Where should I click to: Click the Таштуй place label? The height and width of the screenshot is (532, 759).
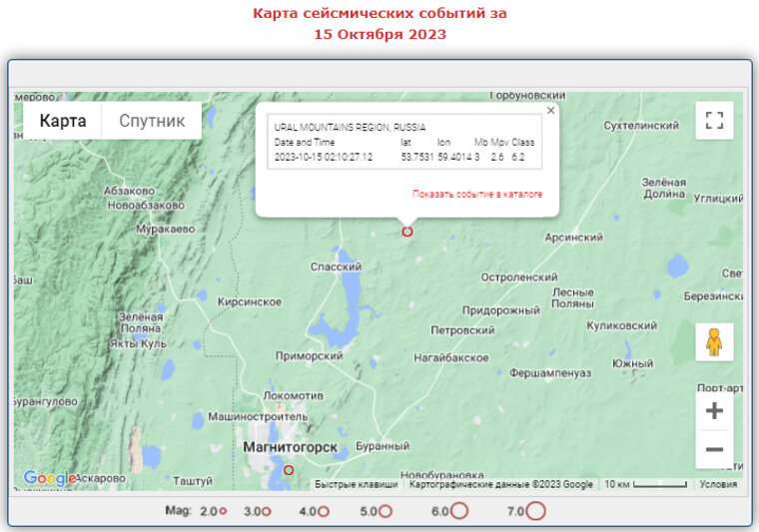coord(193,481)
